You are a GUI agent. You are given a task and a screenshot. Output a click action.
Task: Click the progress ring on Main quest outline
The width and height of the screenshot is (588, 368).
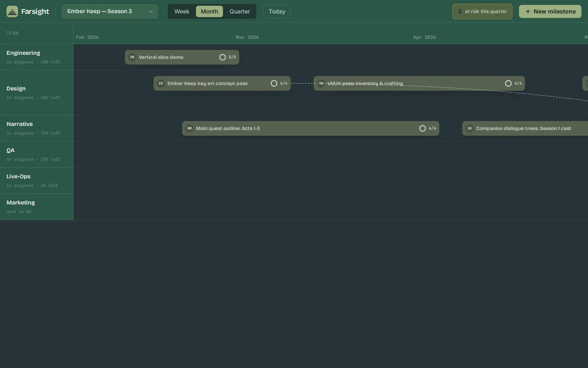click(x=423, y=128)
